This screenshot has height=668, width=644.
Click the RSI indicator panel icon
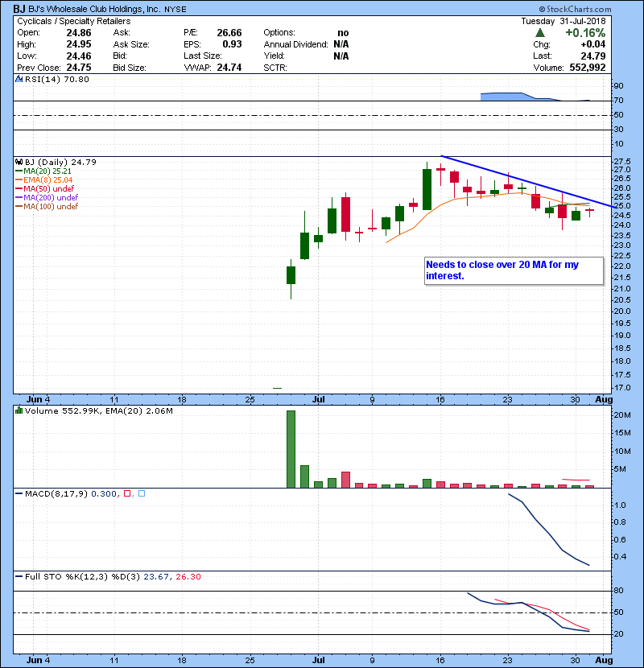click(x=19, y=79)
